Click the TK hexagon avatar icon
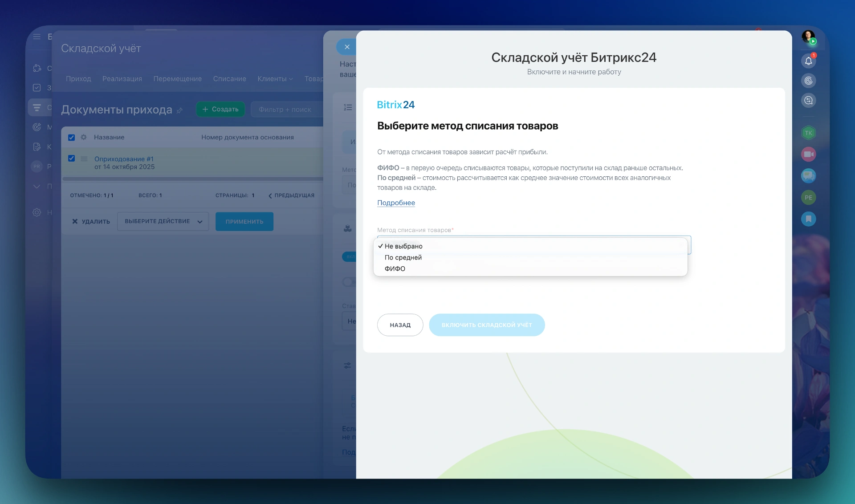This screenshot has width=855, height=504. [808, 133]
